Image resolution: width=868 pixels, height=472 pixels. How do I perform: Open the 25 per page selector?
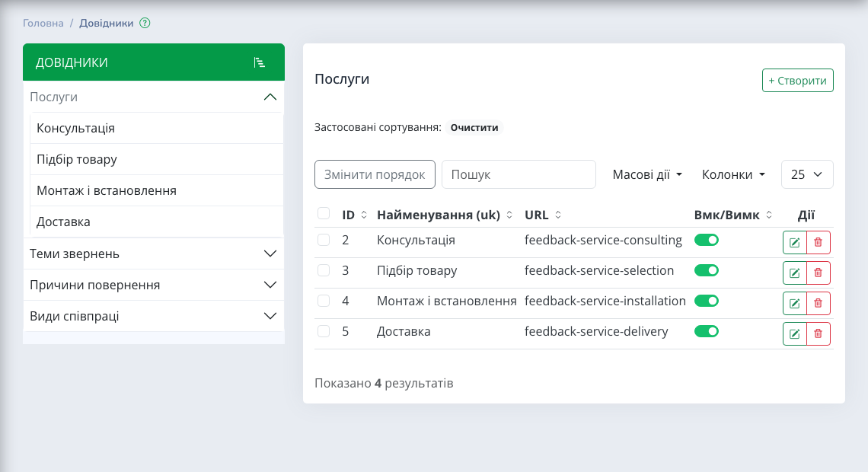(807, 174)
